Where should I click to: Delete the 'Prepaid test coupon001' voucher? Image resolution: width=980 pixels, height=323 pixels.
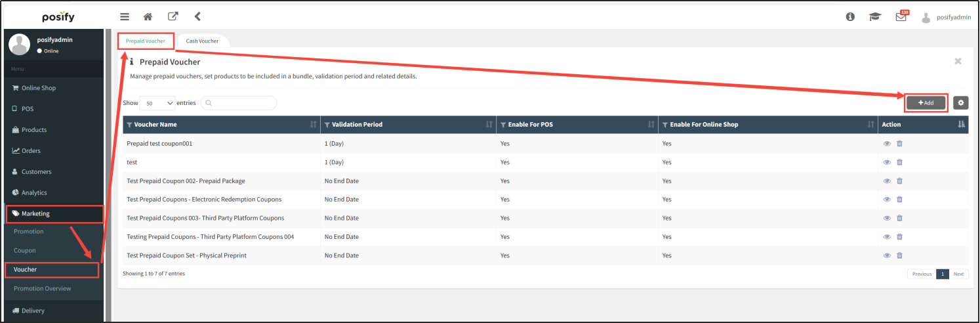click(899, 144)
